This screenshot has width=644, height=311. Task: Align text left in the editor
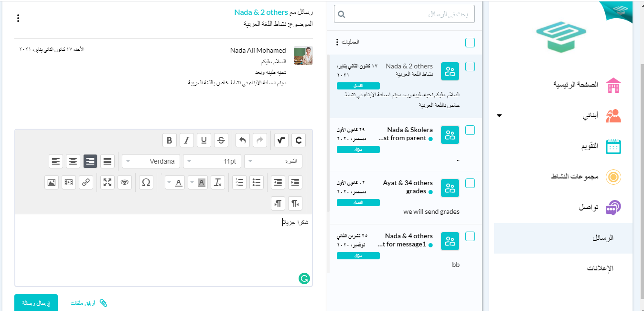pyautogui.click(x=56, y=161)
